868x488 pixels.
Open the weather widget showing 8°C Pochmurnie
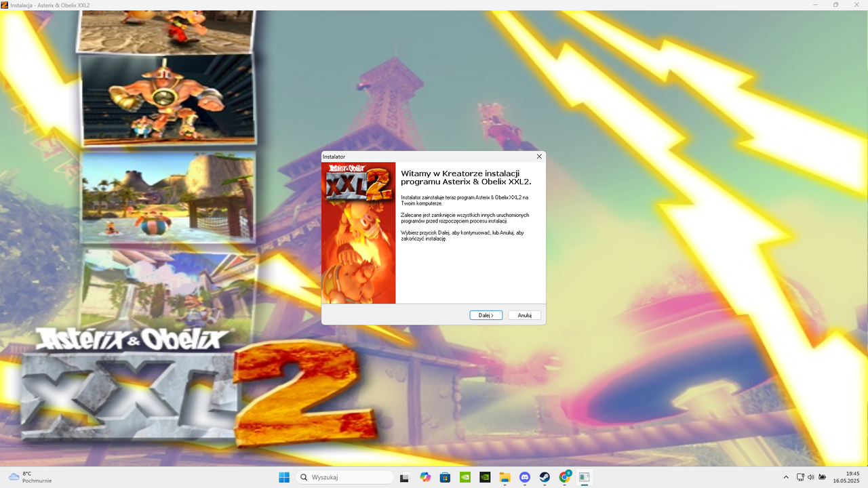point(30,477)
